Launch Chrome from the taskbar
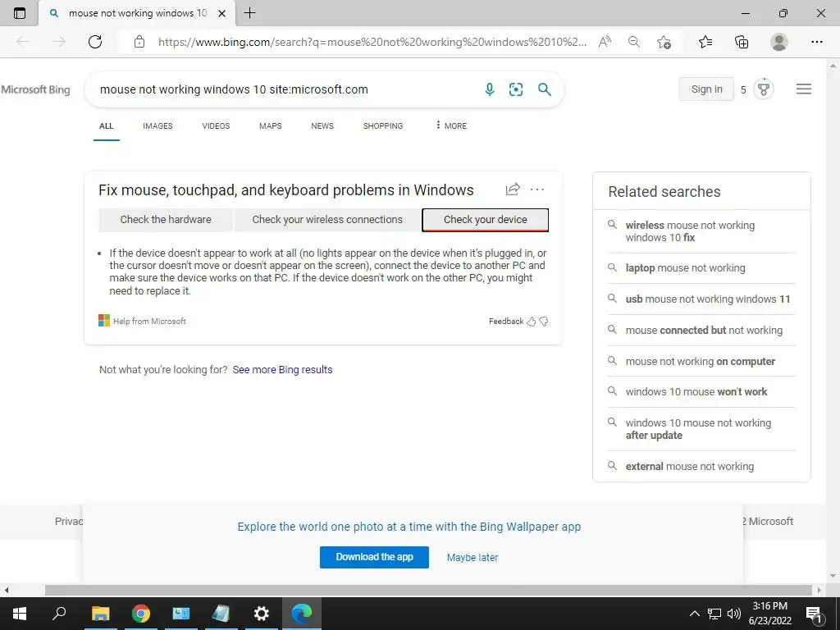This screenshot has height=630, width=840. (141, 614)
